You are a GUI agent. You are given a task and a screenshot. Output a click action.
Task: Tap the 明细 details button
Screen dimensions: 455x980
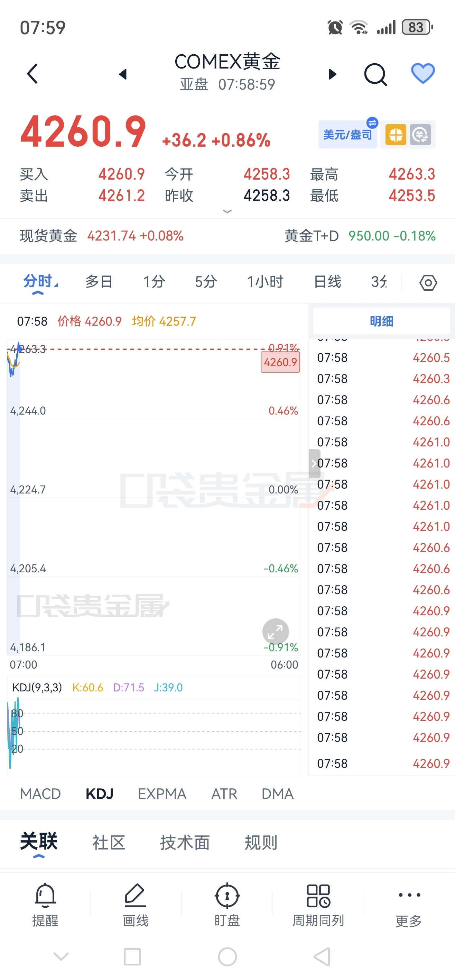click(x=381, y=321)
